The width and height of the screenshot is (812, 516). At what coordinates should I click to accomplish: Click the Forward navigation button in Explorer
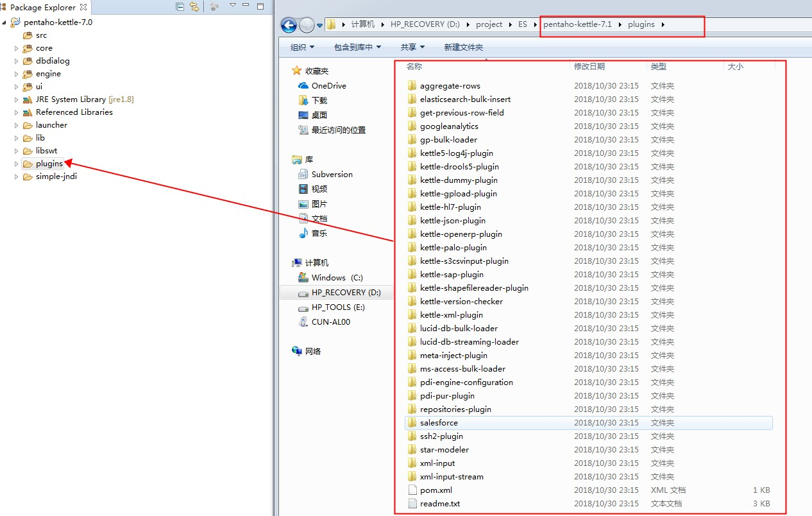click(x=307, y=25)
